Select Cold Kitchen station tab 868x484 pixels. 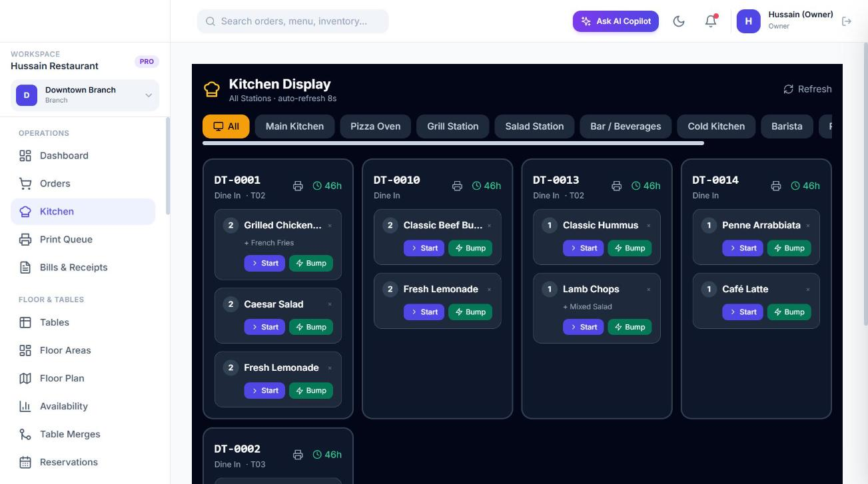(x=716, y=126)
